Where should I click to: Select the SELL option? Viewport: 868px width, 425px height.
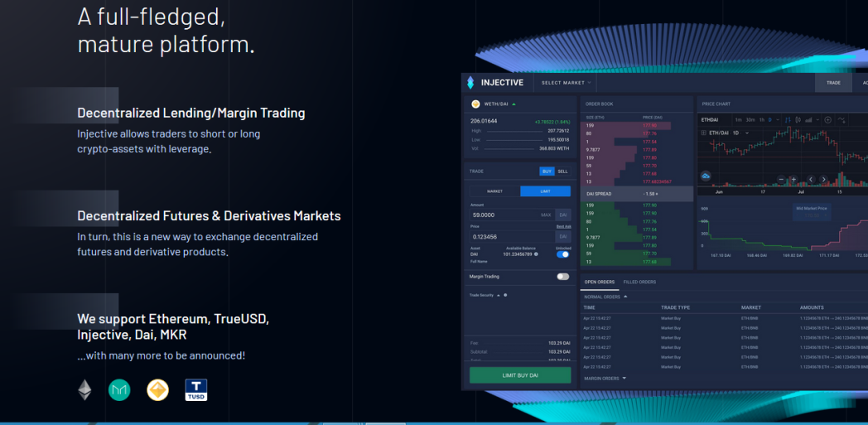pos(562,171)
